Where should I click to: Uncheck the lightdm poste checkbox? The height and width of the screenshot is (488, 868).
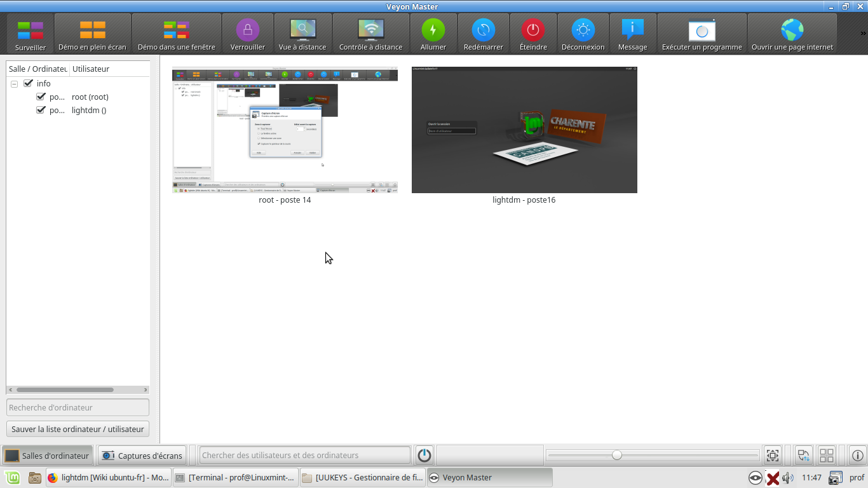tap(41, 110)
